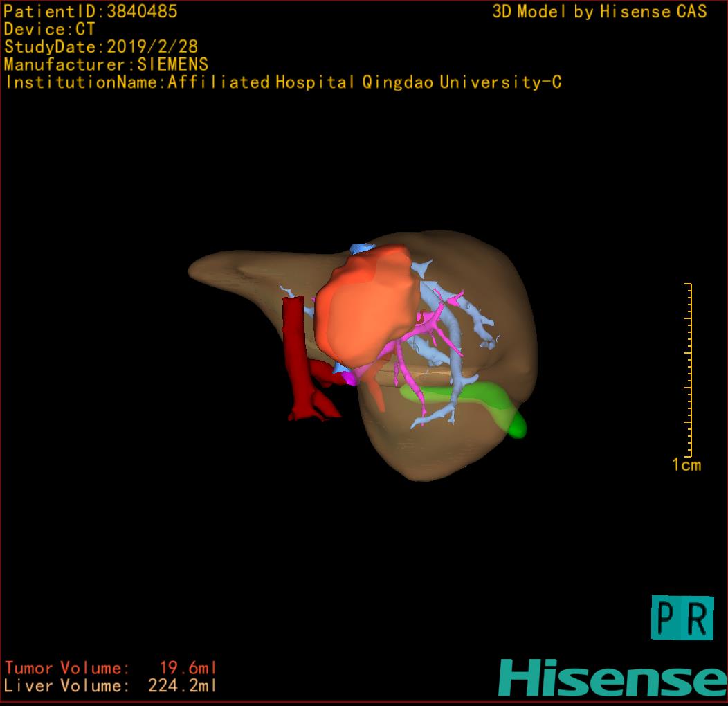Click the StudyDate:2019/2/28 text

101,47
